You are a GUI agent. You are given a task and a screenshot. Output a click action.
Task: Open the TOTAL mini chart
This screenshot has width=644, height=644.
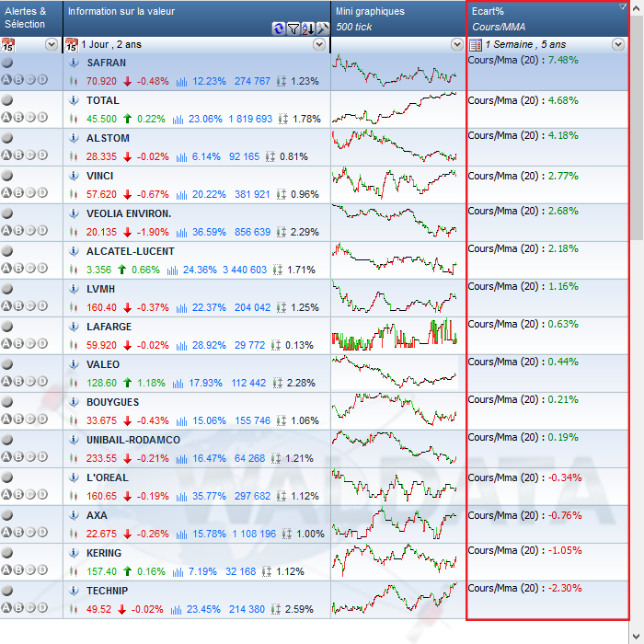(x=395, y=108)
